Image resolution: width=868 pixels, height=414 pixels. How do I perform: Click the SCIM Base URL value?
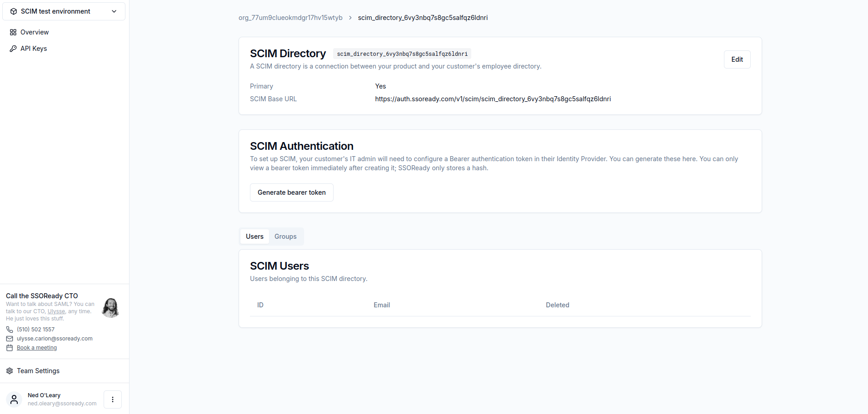coord(493,99)
